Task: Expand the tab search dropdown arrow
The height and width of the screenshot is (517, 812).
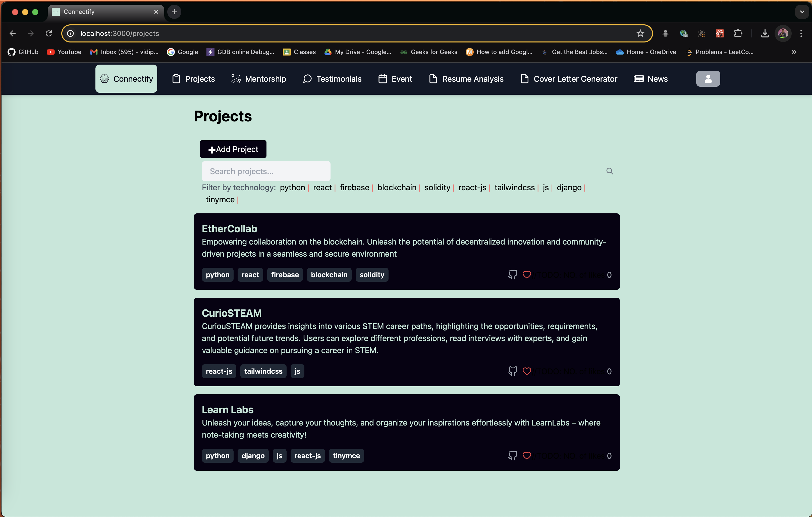Action: [x=802, y=12]
